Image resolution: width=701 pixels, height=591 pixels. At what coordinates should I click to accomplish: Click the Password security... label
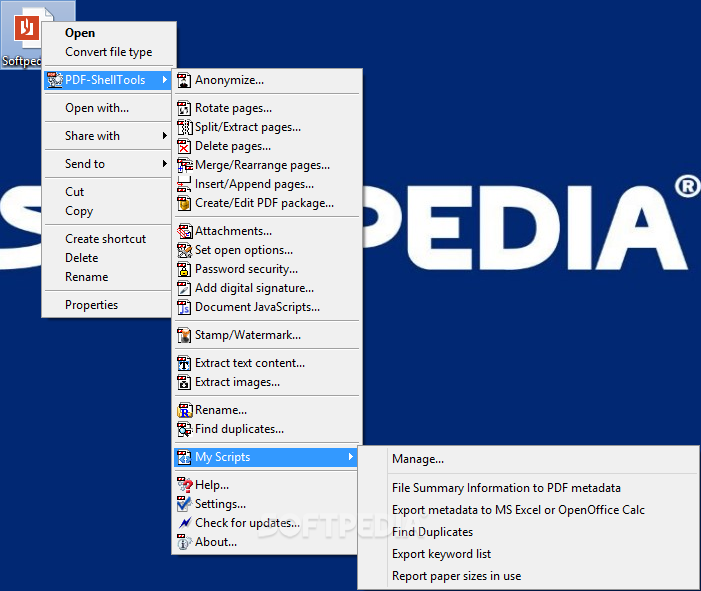coord(246,270)
